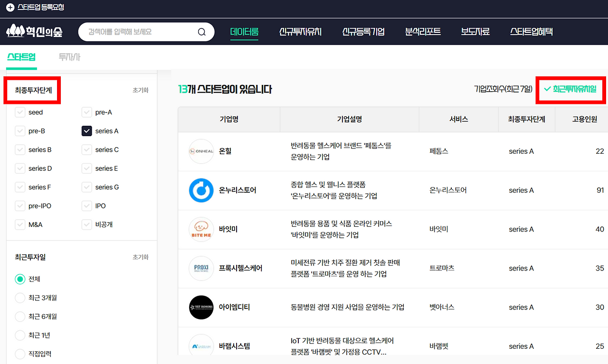
Task: Click the plus icon for startup registration request
Action: (10, 8)
